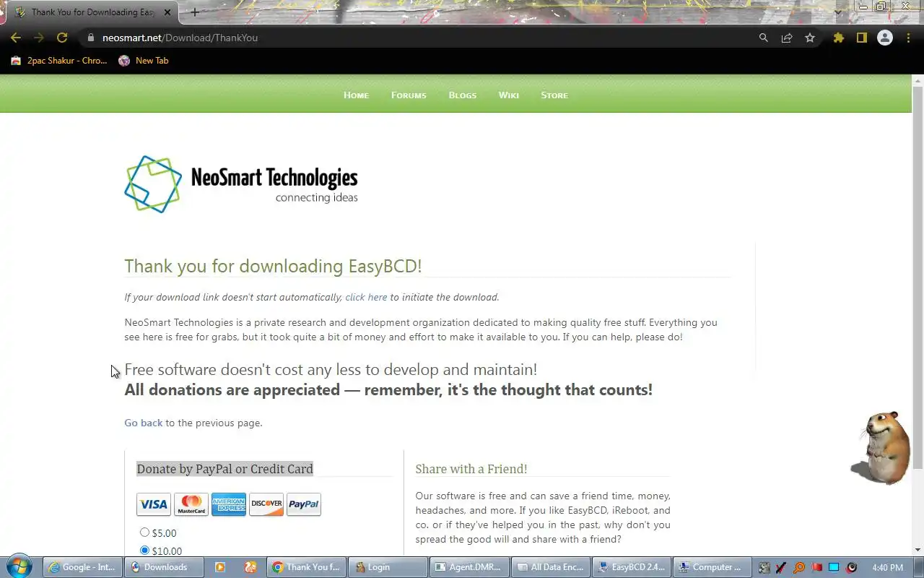Open Home in the green navigation bar
The width and height of the screenshot is (924, 578).
click(x=356, y=95)
